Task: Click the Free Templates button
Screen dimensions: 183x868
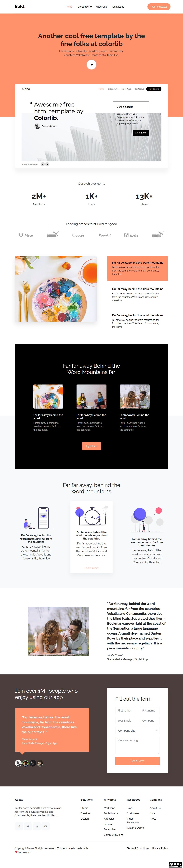Action: tap(159, 7)
